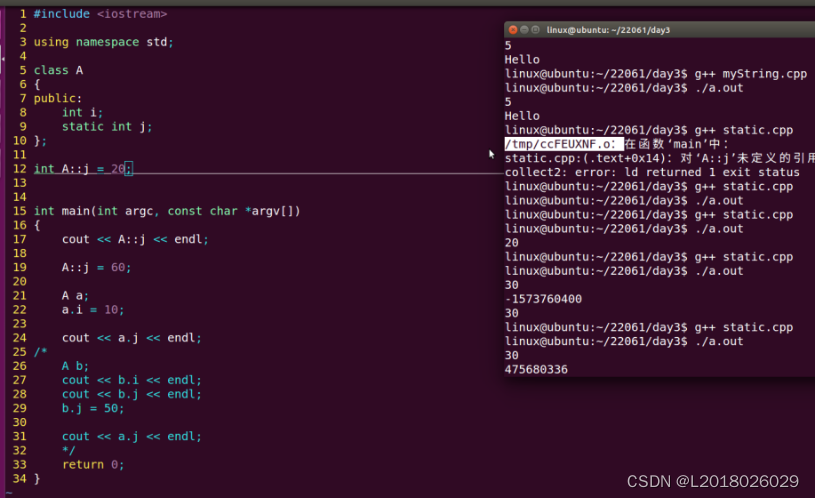The width and height of the screenshot is (815, 498).
Task: Click line 1 '#include <iostream>'
Action: [x=100, y=14]
